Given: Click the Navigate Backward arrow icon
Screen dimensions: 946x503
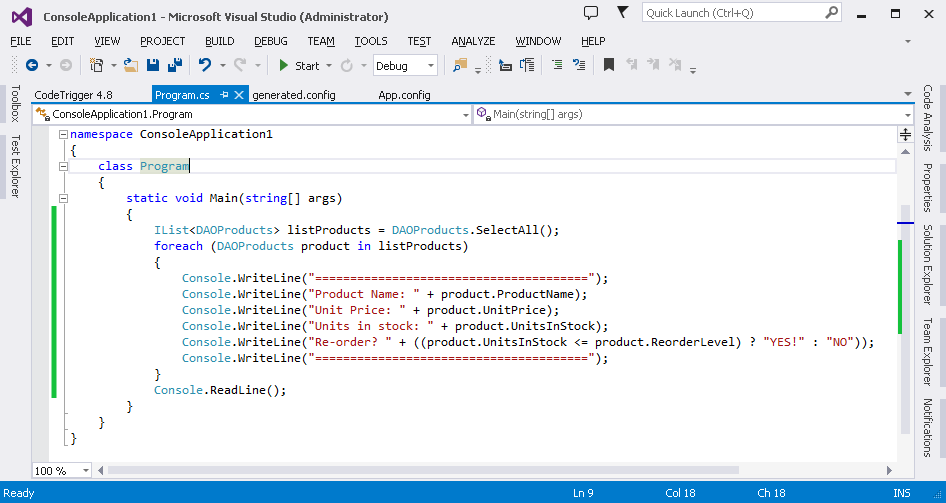Looking at the screenshot, I should pos(31,65).
